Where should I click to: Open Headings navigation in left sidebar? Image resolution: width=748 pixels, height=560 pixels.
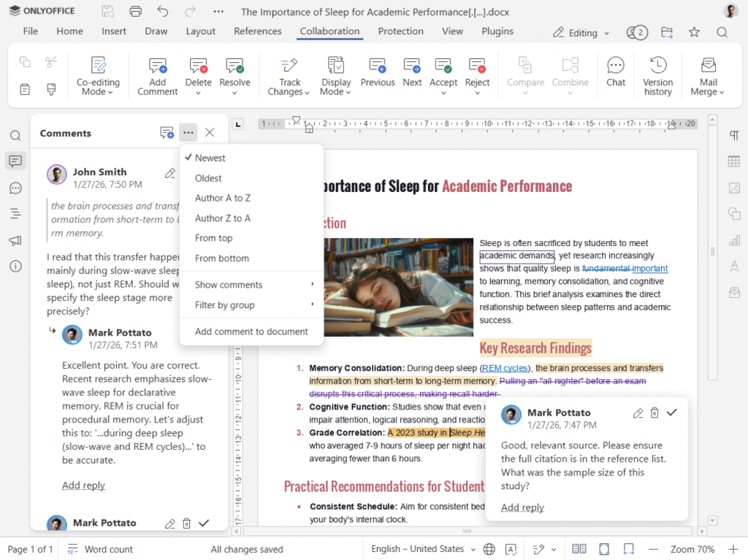pos(15,214)
